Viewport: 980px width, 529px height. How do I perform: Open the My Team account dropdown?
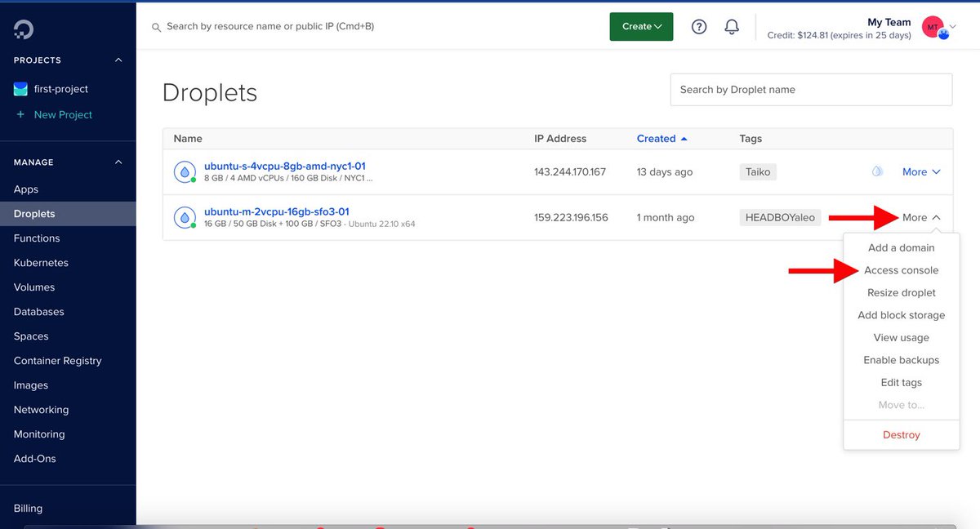click(935, 26)
